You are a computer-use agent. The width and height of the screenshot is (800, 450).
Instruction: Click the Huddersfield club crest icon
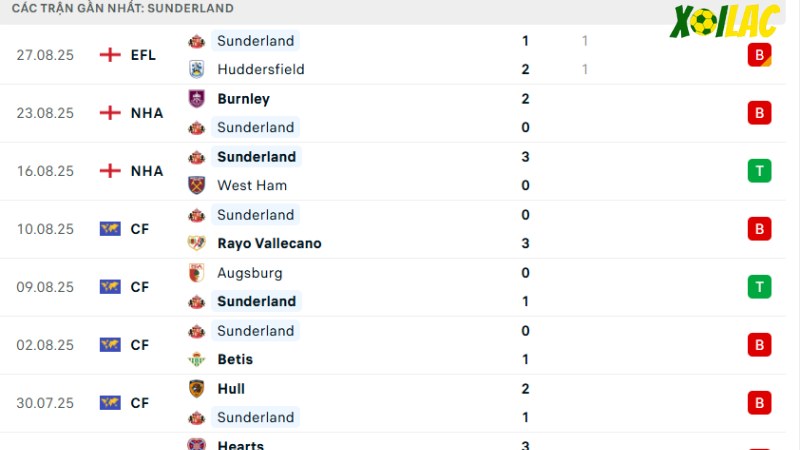coord(196,69)
